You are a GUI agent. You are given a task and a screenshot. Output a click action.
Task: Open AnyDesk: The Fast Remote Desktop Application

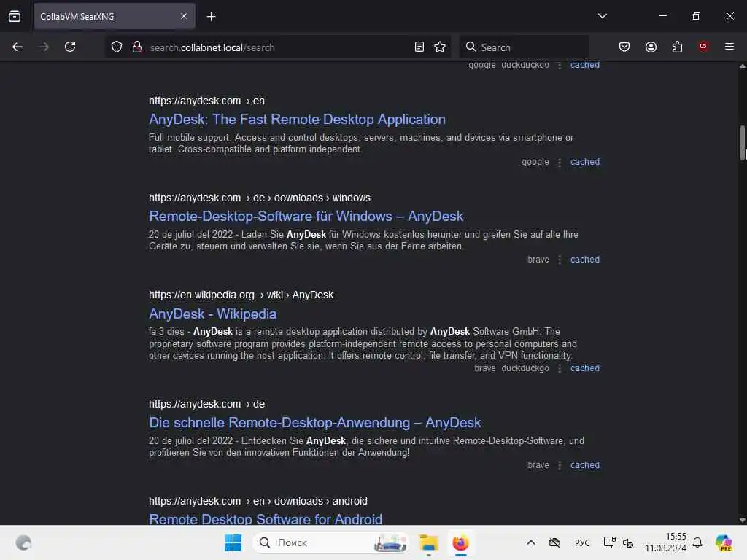point(298,119)
